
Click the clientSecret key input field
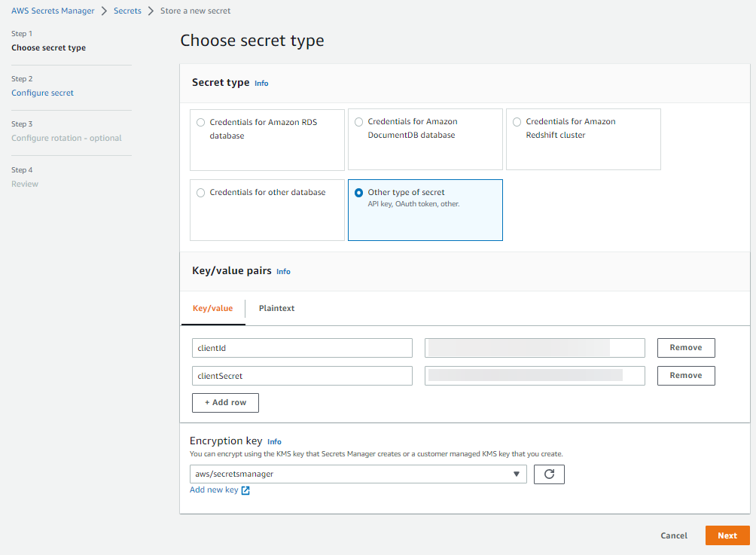point(302,376)
